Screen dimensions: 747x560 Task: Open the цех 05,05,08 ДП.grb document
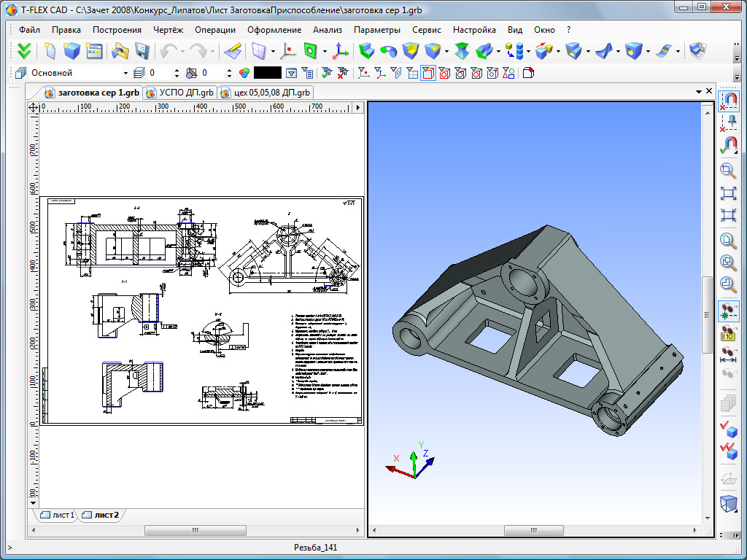[x=266, y=93]
